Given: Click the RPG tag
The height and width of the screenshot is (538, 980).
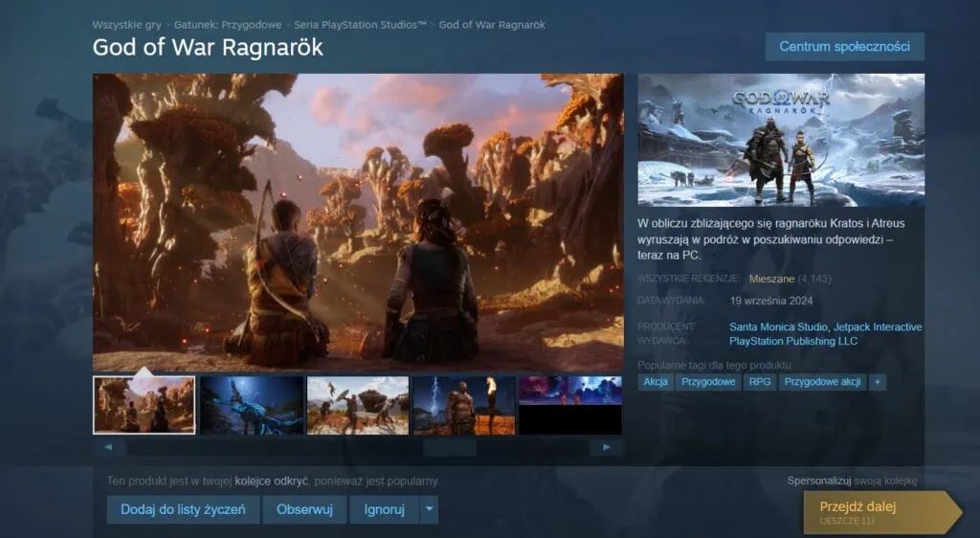Looking at the screenshot, I should (x=760, y=382).
